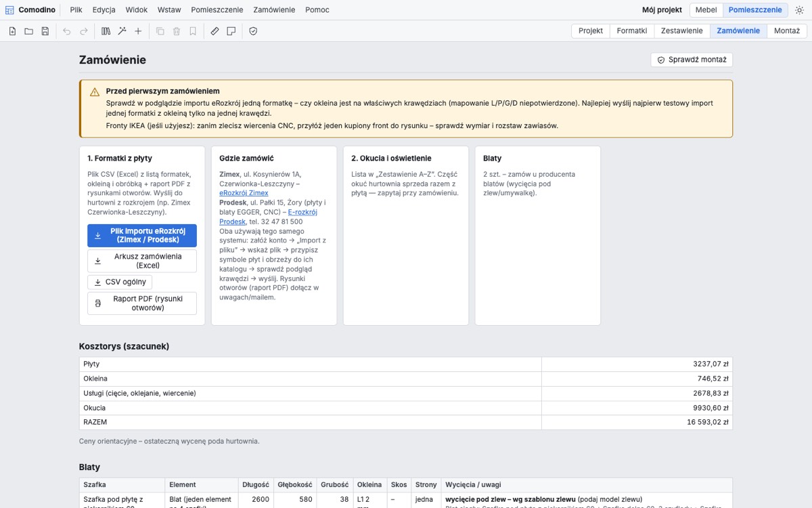Click the plus add icon in toolbar
The width and height of the screenshot is (812, 508).
click(138, 31)
